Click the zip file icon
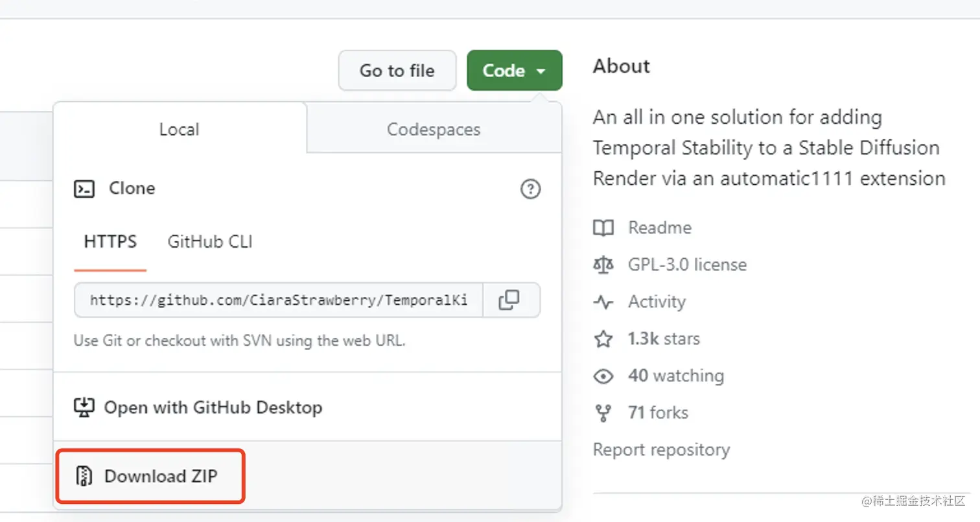This screenshot has width=980, height=522. (85, 476)
